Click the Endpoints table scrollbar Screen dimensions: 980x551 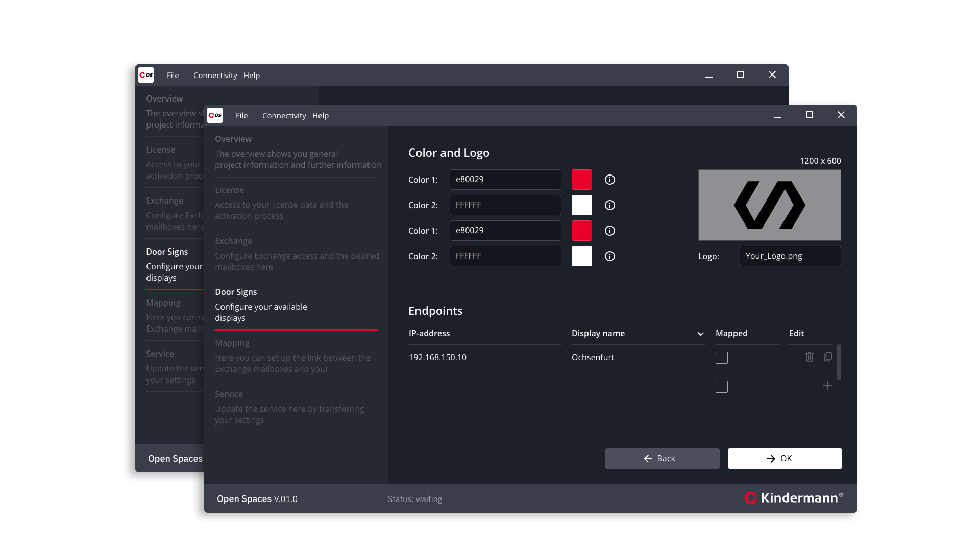point(839,362)
